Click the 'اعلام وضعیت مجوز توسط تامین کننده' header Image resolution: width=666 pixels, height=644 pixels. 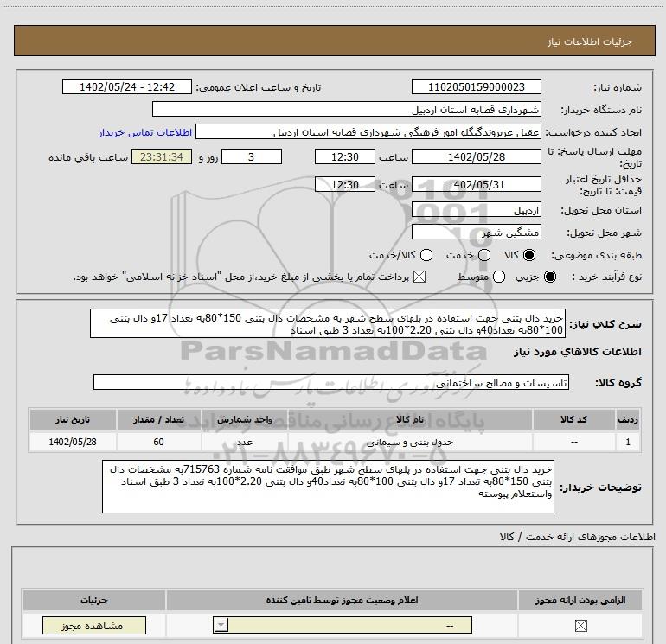(342, 600)
